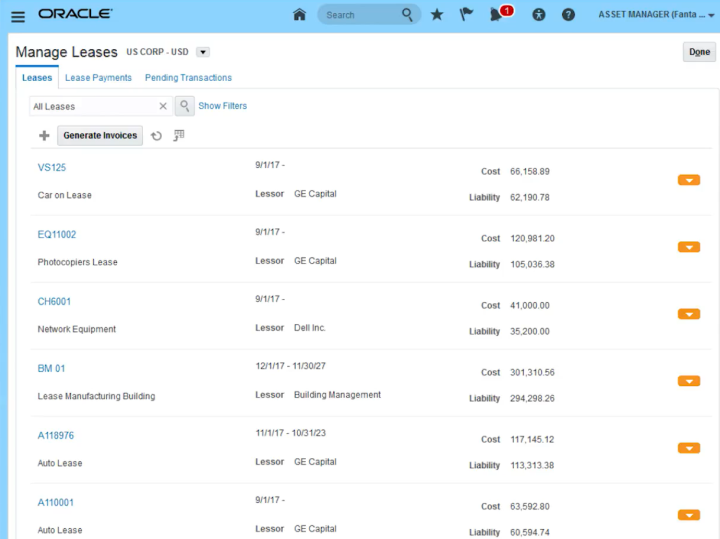Expand US CORP - USD dropdown

coord(203,52)
